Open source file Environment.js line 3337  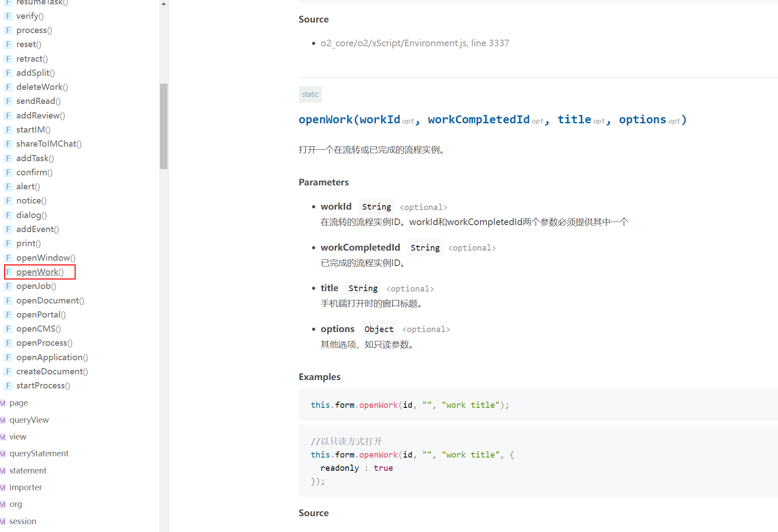pyautogui.click(x=415, y=43)
